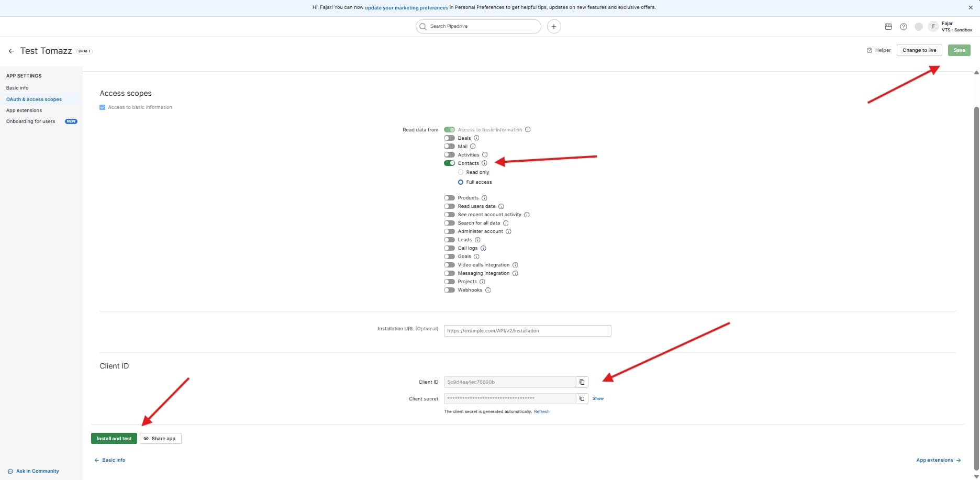
Task: Copy the Client secret value
Action: point(582,399)
